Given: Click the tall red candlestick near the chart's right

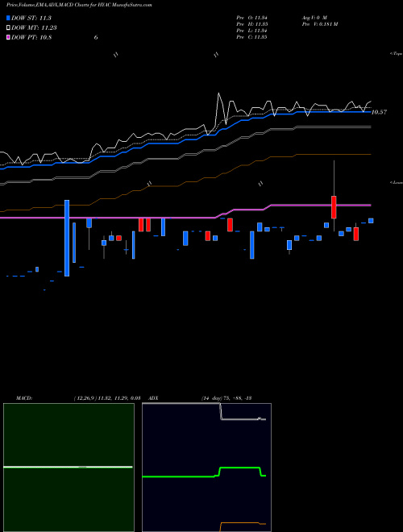Looking at the screenshot, I should click(x=334, y=207).
